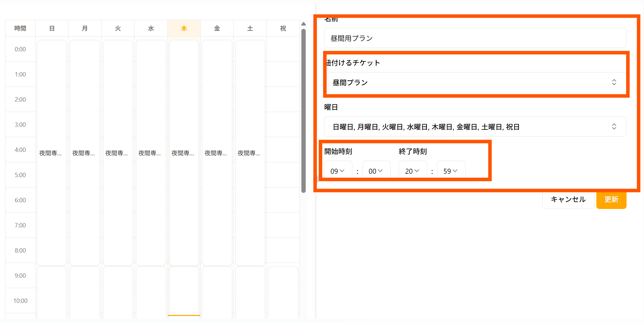Select the 夜間専 block in Monday column

coord(85,153)
